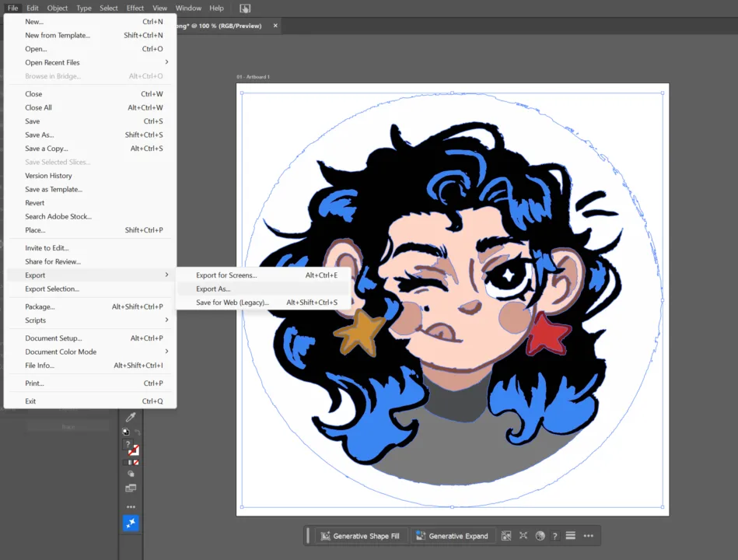This screenshot has width=738, height=560.
Task: Open the Object menu
Action: pos(58,8)
